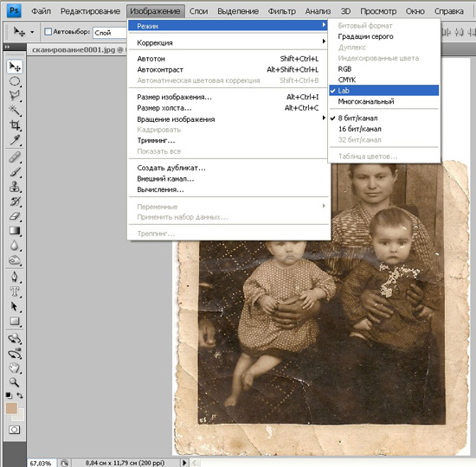Click the zoom percentage field 67,03%
This screenshot has width=476, height=467.
pos(41,463)
